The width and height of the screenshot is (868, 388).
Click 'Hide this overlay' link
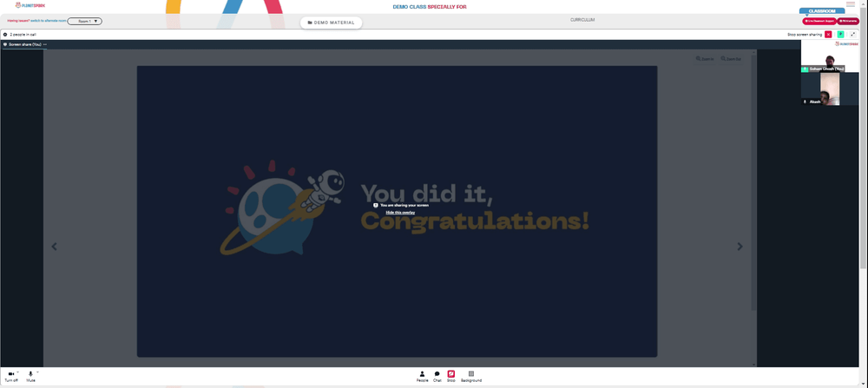point(400,213)
